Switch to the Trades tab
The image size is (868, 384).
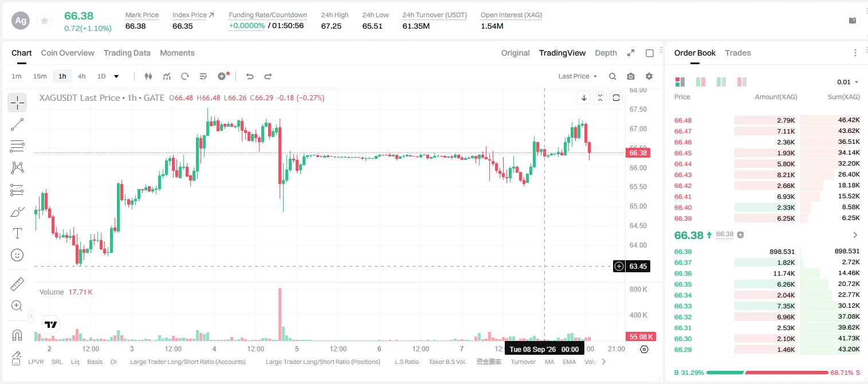(738, 53)
